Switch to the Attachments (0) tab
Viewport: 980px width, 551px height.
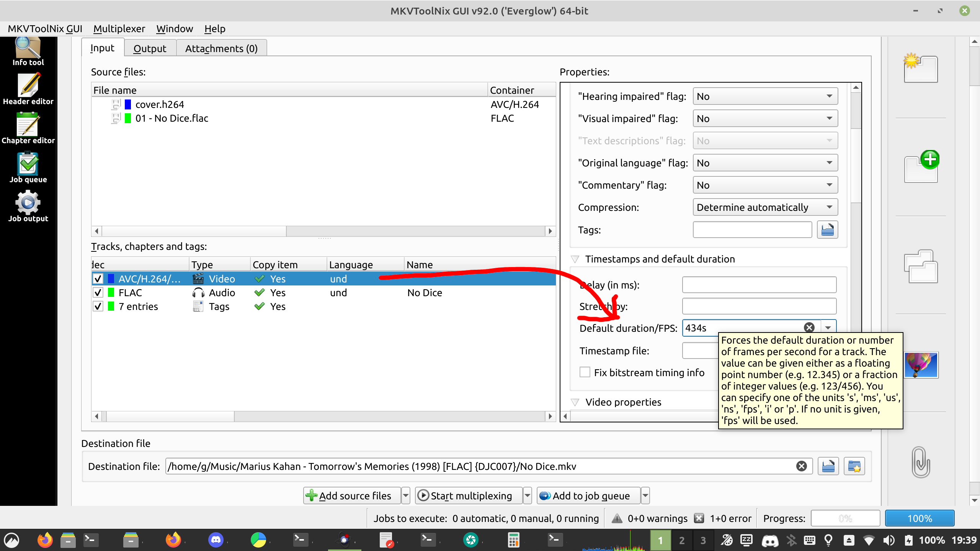(221, 48)
